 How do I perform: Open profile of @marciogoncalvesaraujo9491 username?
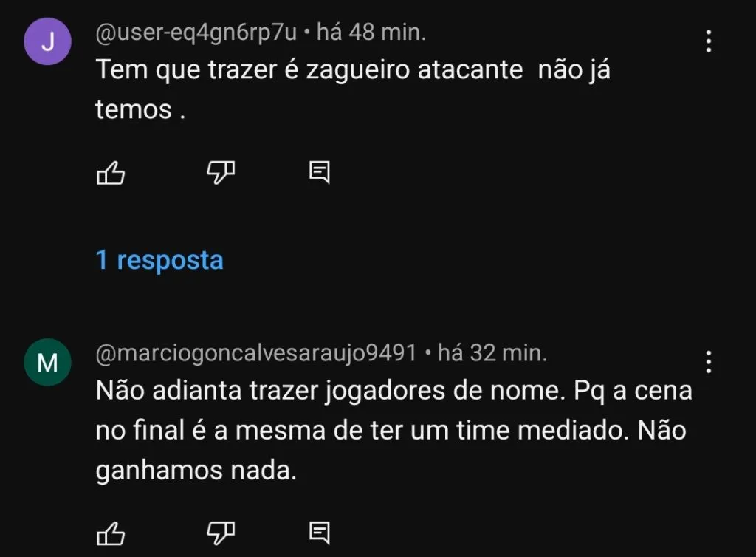pos(255,354)
